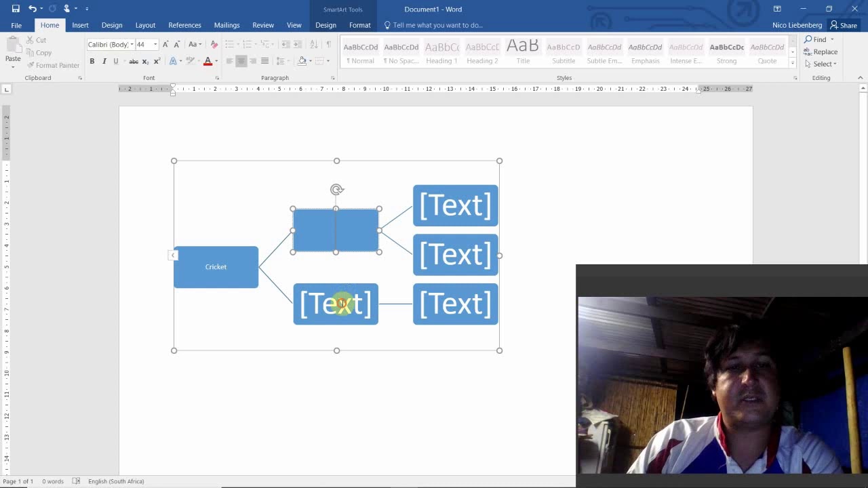Toggle Bold formatting on
The width and height of the screenshot is (868, 488).
[x=92, y=61]
